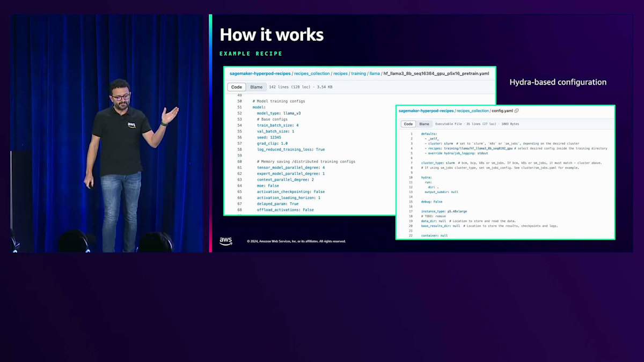Click the '# TODO: remove' comment line

click(434, 216)
